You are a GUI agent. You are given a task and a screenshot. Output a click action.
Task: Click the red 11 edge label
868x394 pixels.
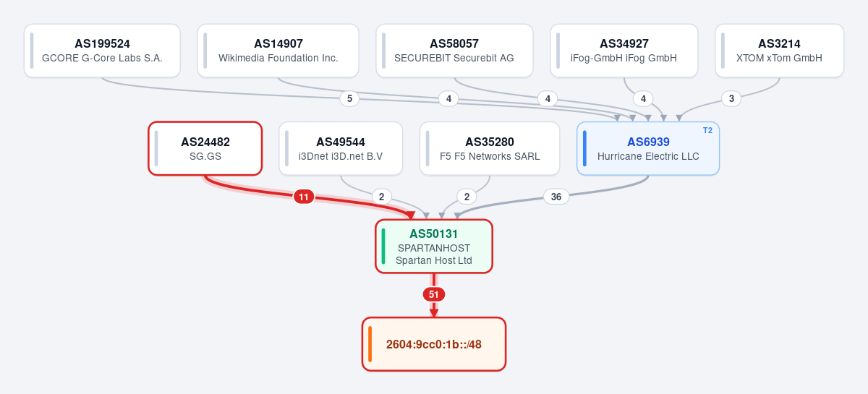(x=304, y=197)
